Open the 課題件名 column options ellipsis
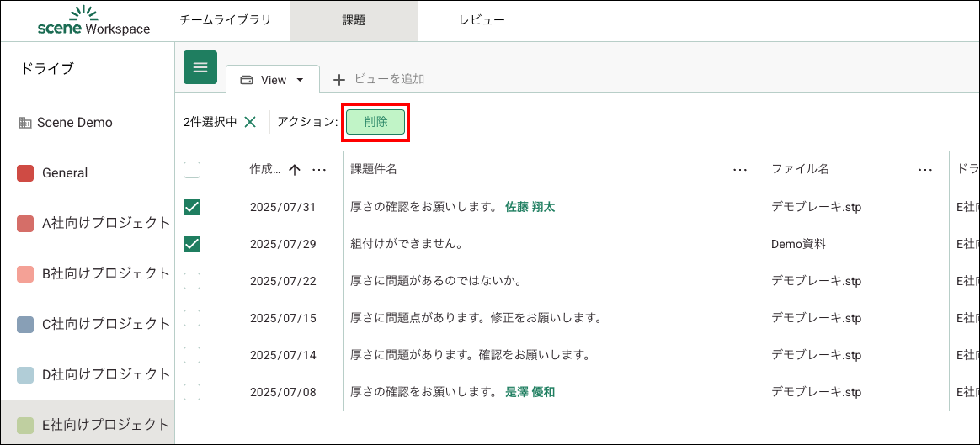 pos(740,170)
